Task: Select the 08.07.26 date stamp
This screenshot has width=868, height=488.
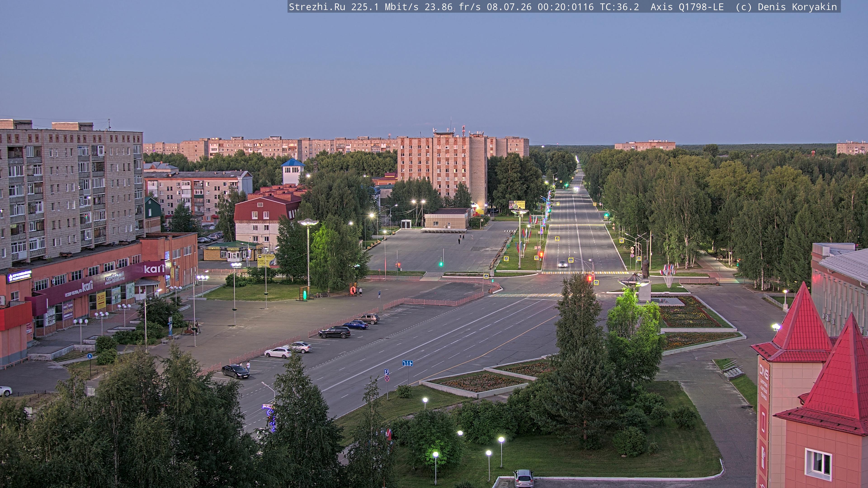Action: [509, 7]
